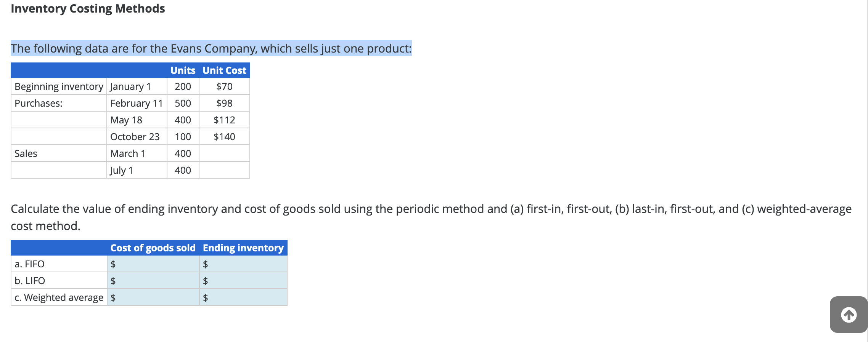The height and width of the screenshot is (342, 868).
Task: Click the Beginning inventory row label
Action: click(x=59, y=86)
